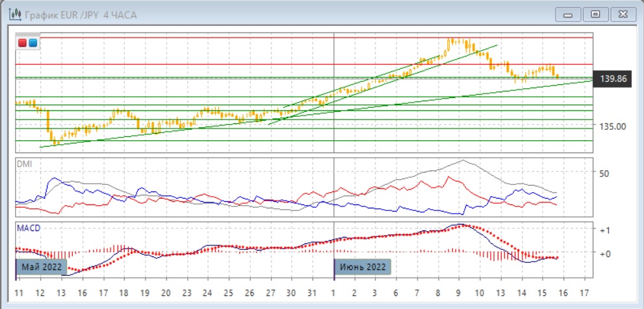The height and width of the screenshot is (309, 644).
Task: Close the EUR/JPY chart window
Action: pyautogui.click(x=623, y=15)
